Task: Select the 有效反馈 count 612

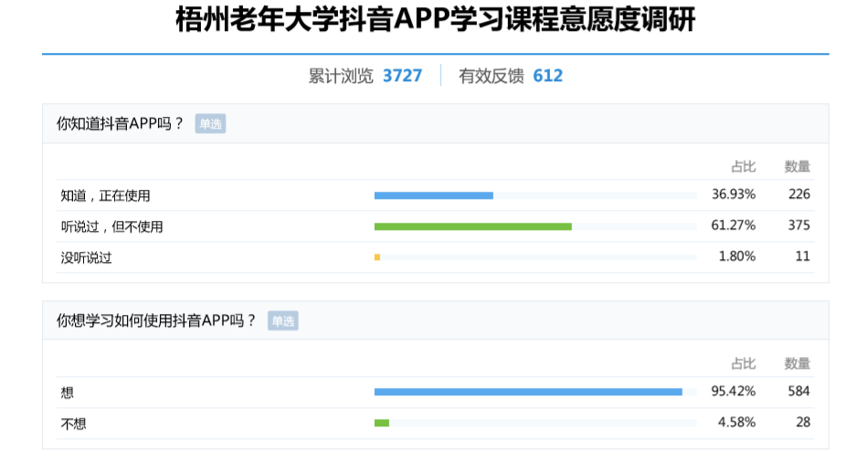Action: pos(547,76)
